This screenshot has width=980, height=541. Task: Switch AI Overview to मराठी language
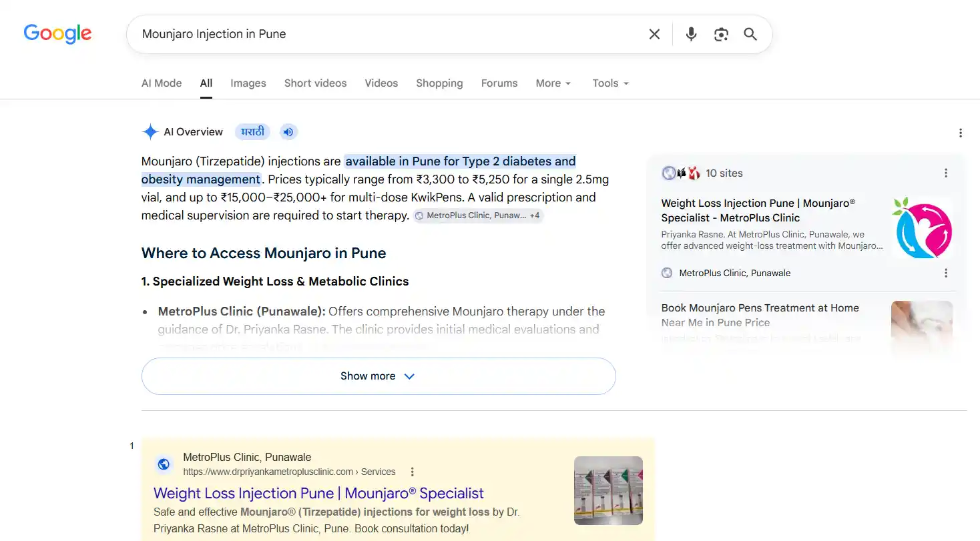(x=252, y=131)
